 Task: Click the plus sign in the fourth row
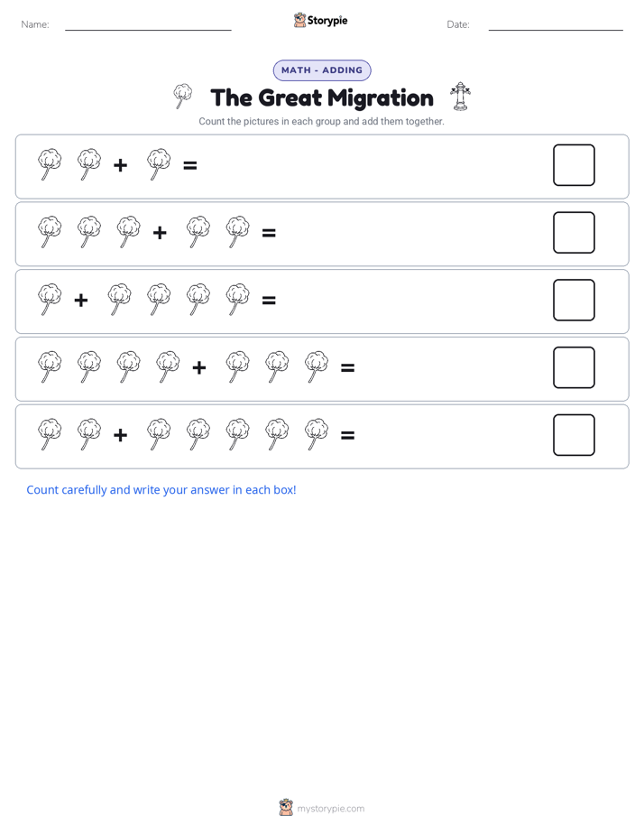199,367
